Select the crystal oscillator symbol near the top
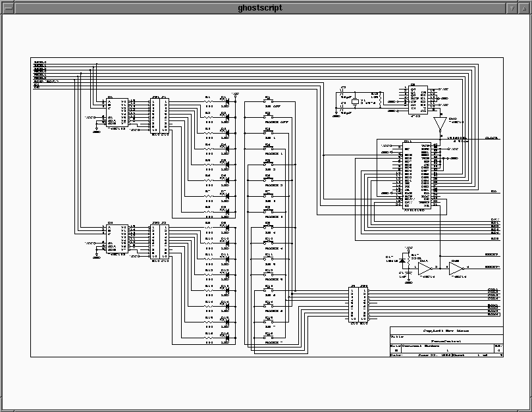 (355, 102)
